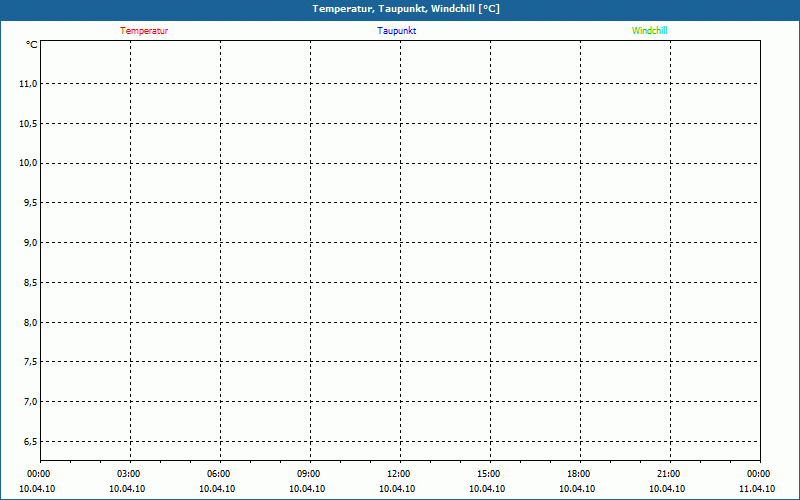Click the 10.04.10 date under 12:00
800x500 pixels.
click(x=397, y=489)
